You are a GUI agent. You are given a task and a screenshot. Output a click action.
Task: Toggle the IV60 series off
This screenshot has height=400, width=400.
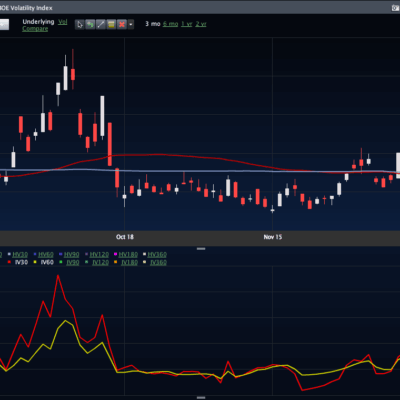(47, 263)
